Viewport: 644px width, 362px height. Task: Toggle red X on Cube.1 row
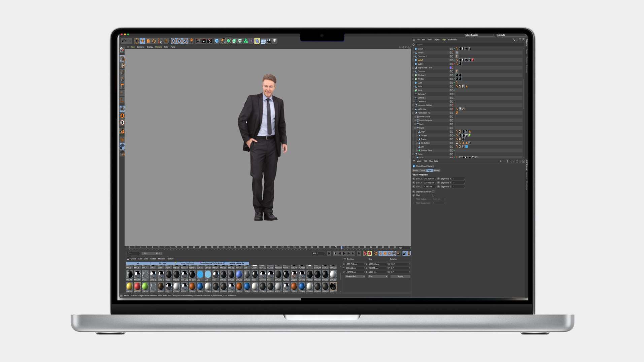point(454,64)
